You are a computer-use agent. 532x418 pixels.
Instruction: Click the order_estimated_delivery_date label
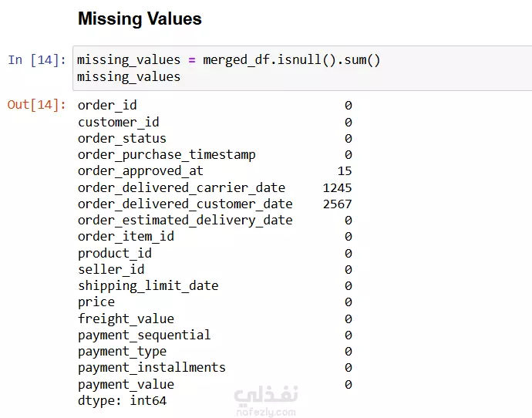tap(185, 221)
